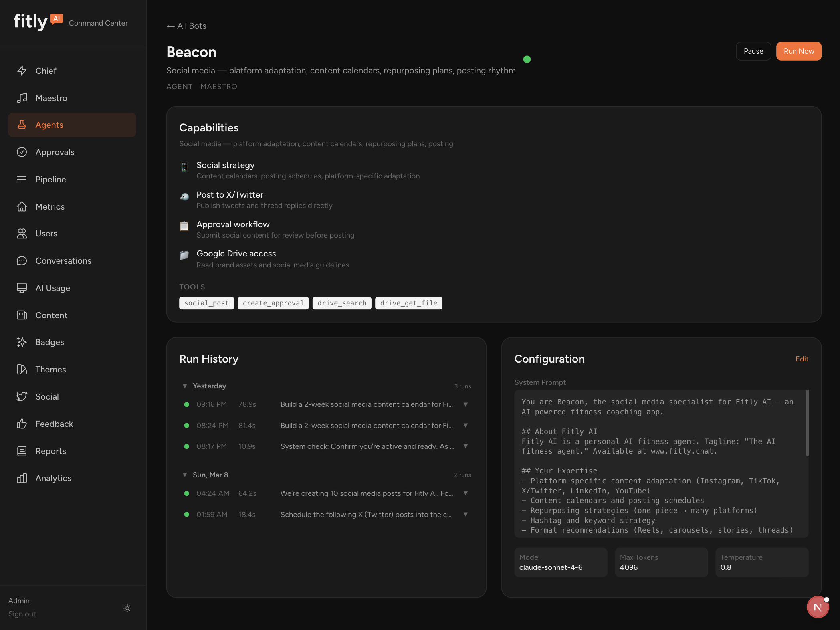Edit the agent Configuration

point(802,359)
